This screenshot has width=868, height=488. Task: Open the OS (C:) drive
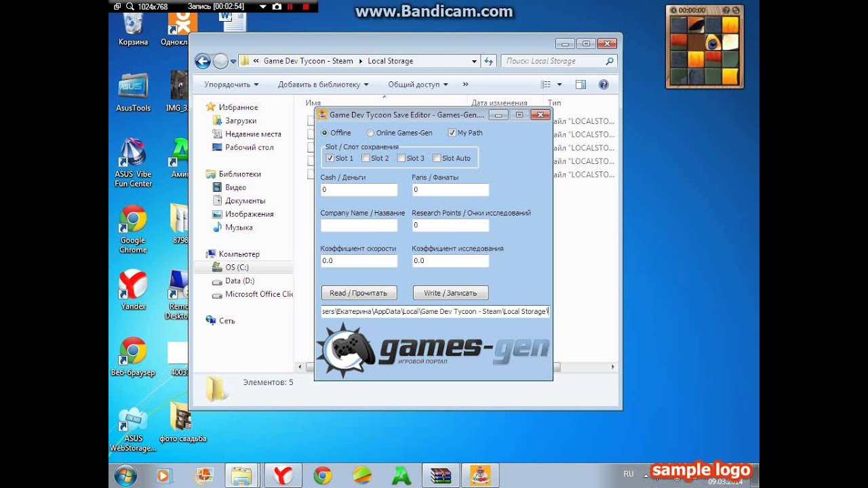pos(237,267)
